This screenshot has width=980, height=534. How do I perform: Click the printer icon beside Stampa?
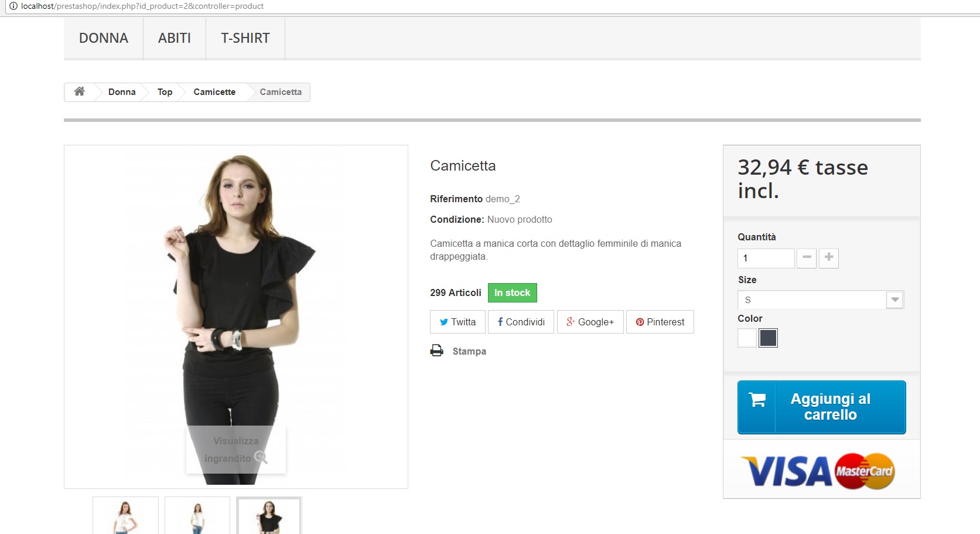coord(437,351)
